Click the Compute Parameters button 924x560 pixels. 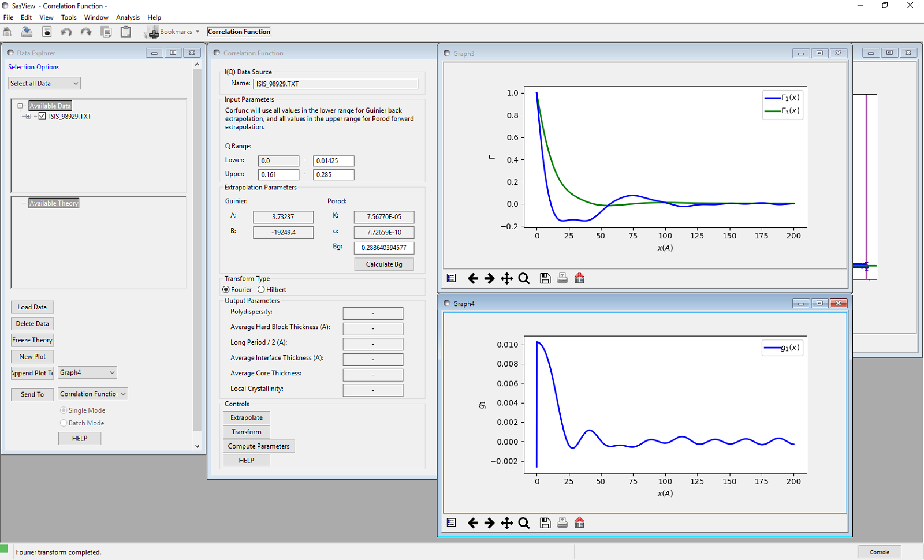click(x=258, y=446)
